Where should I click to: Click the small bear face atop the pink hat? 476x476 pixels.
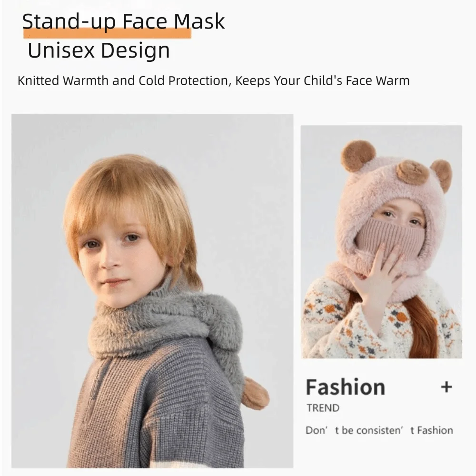click(x=412, y=171)
